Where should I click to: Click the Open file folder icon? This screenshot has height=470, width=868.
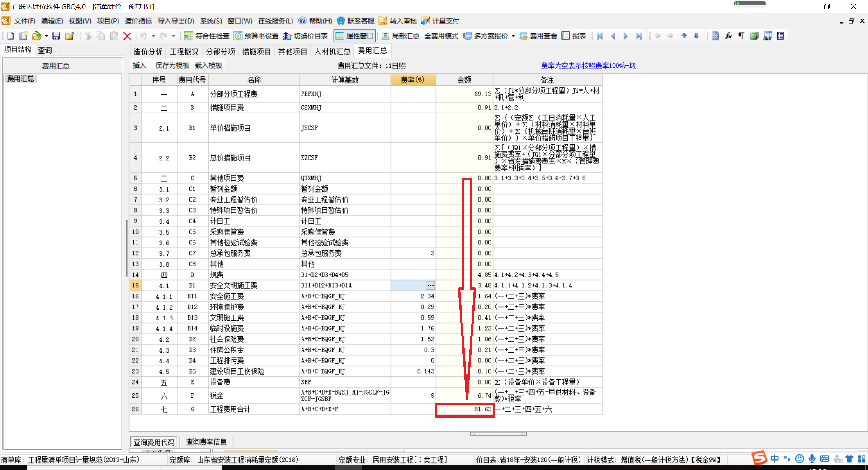coord(37,36)
